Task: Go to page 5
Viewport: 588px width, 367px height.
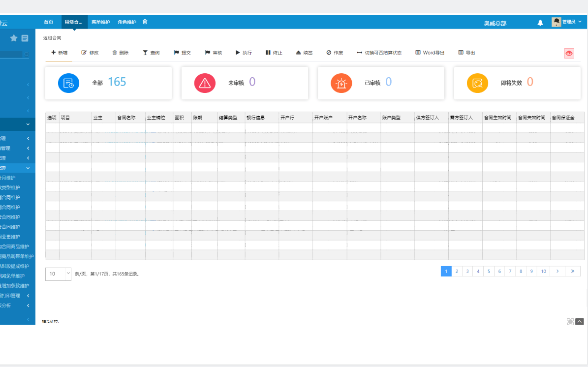Action: coord(489,271)
